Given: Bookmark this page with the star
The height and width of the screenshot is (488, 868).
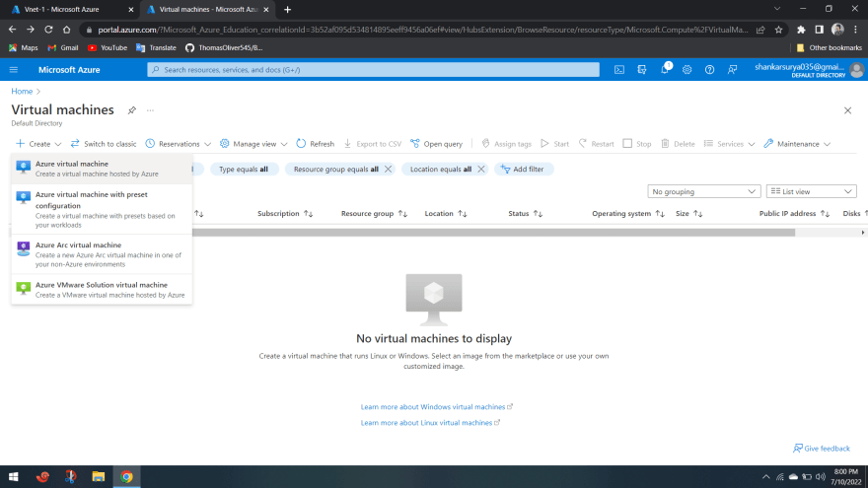Looking at the screenshot, I should 779,30.
